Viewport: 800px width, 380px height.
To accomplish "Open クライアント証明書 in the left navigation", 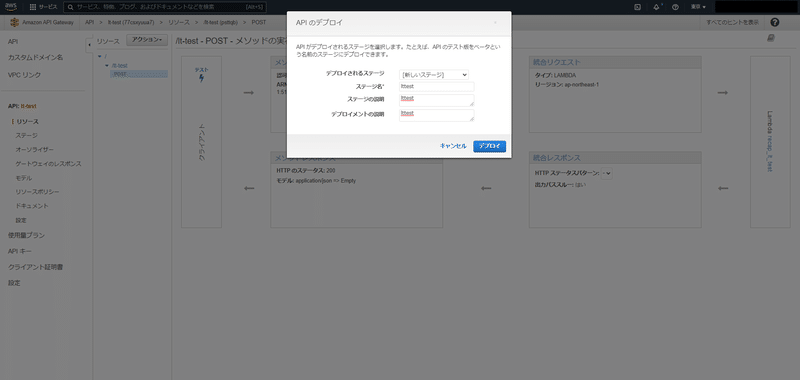I will click(x=35, y=267).
